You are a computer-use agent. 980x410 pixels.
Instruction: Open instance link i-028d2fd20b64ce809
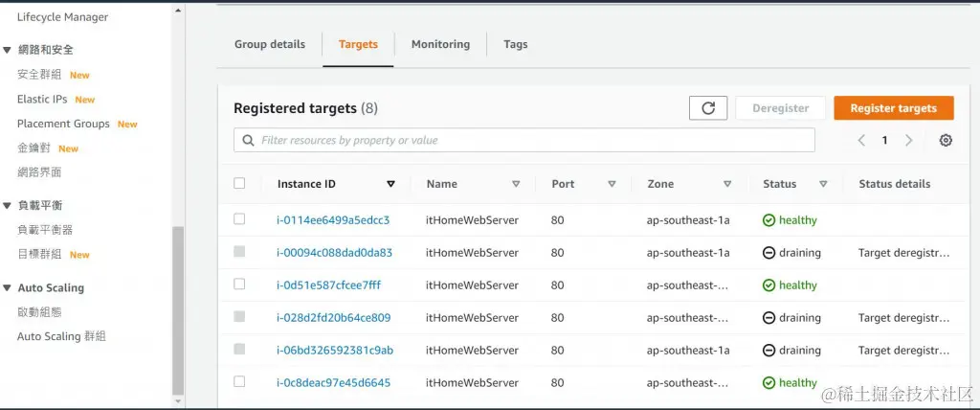334,318
